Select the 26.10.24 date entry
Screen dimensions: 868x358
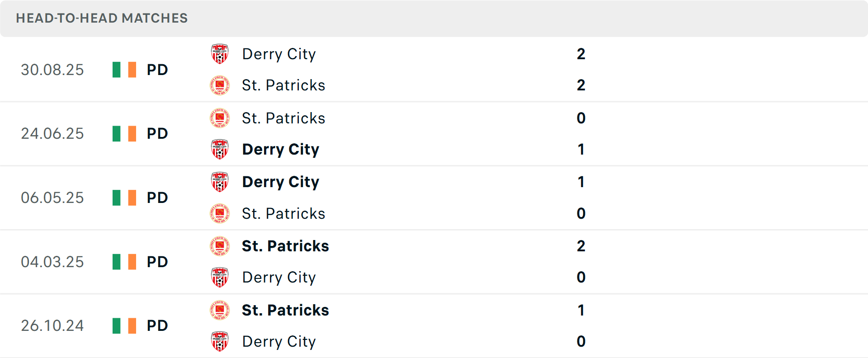52,325
